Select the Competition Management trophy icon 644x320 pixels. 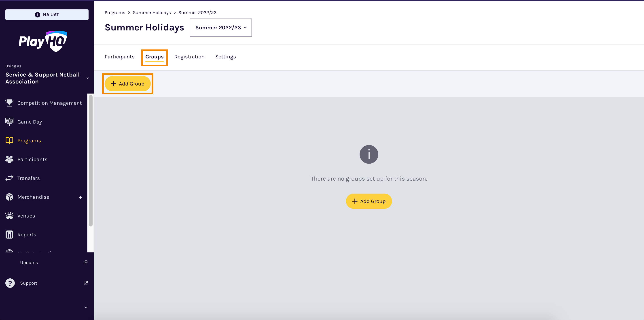[9, 103]
